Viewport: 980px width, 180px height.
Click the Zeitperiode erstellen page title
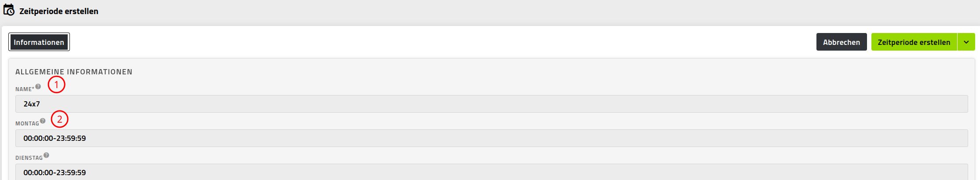[59, 11]
